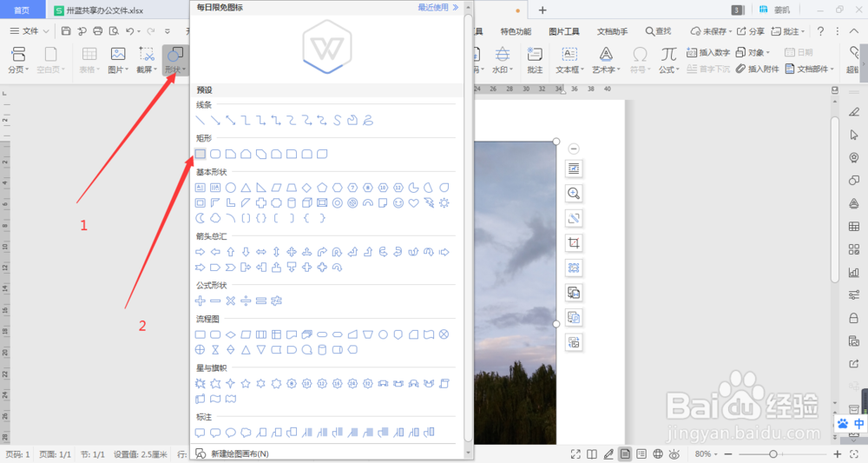Click the 未保存 cloud status button
This screenshot has height=463, width=868.
click(x=711, y=31)
